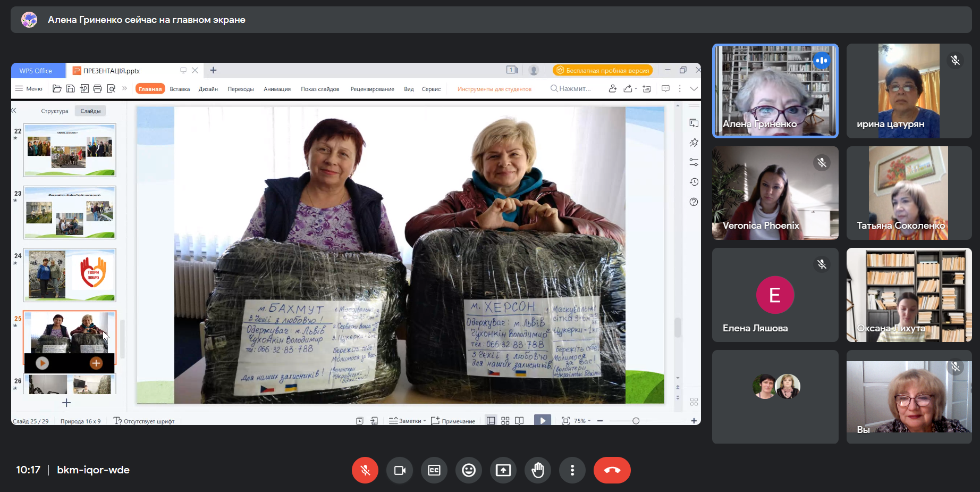Expand the 75% zoom level dropdown
The height and width of the screenshot is (492, 980).
tap(582, 421)
